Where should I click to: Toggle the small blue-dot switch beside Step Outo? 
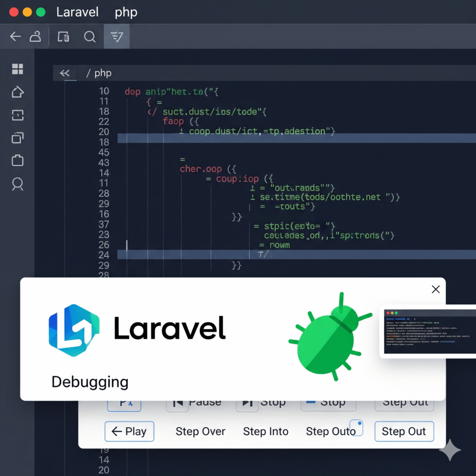click(357, 428)
